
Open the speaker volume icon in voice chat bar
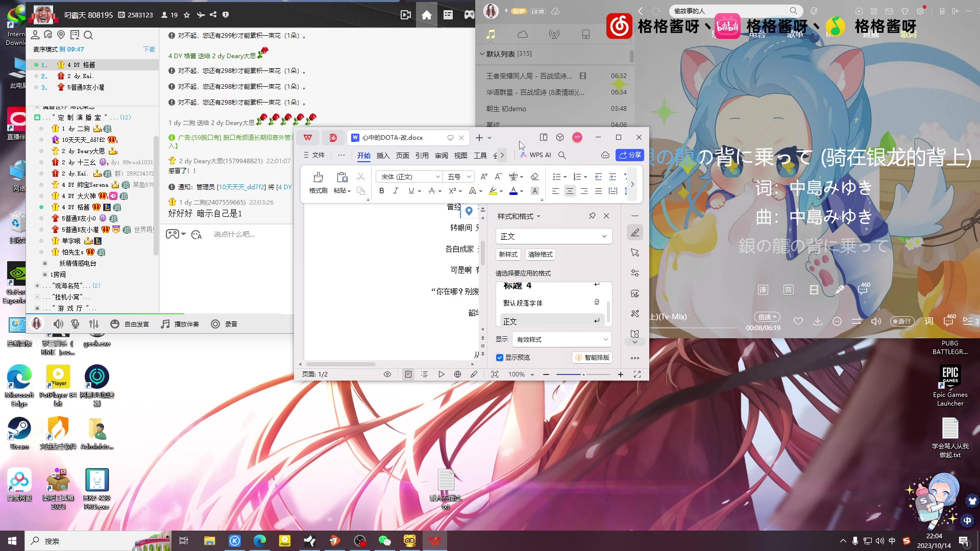pos(58,324)
